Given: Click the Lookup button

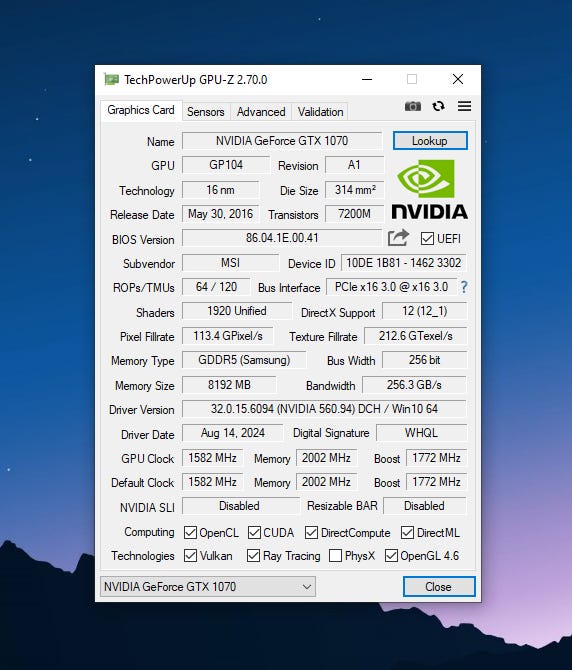Looking at the screenshot, I should click(x=430, y=141).
